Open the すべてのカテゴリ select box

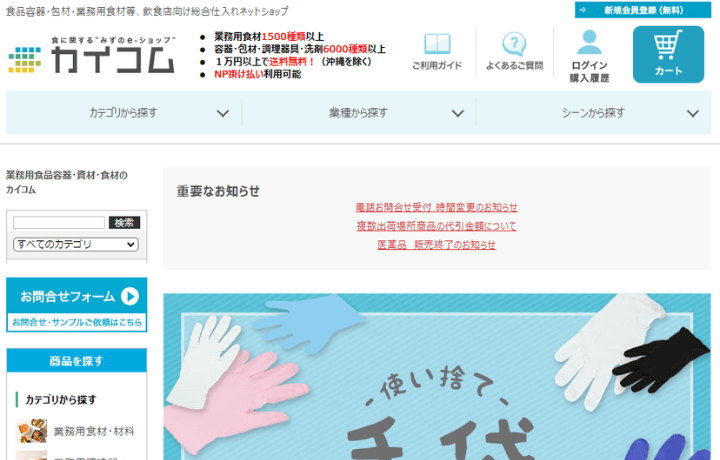pyautogui.click(x=76, y=244)
